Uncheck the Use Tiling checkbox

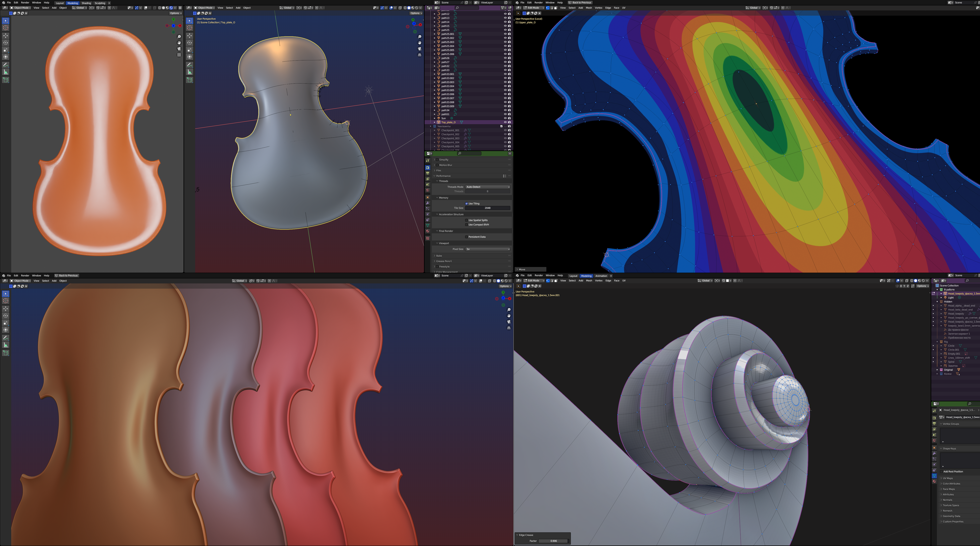[467, 204]
